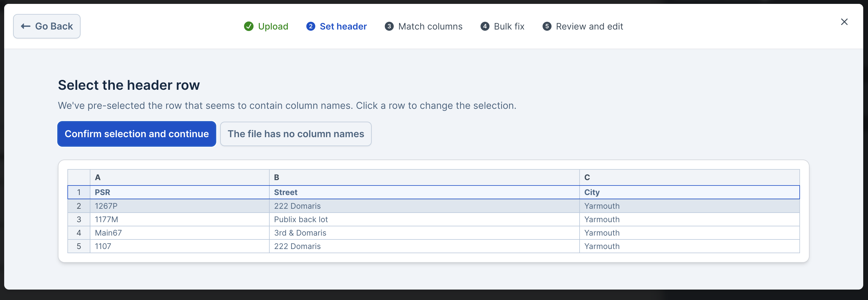Click the 222 Domaris cell in row 5
Image resolution: width=868 pixels, height=300 pixels.
pos(424,246)
